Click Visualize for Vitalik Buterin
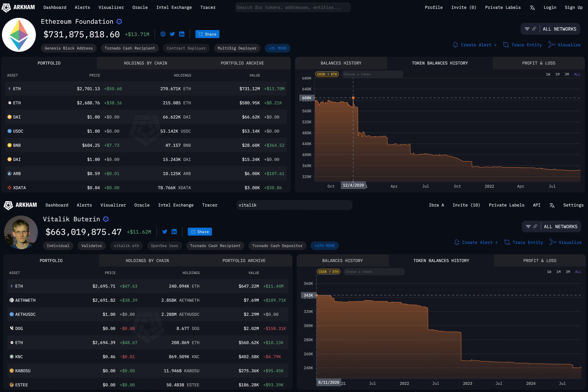Screen dimensions: 588x392 [566, 242]
